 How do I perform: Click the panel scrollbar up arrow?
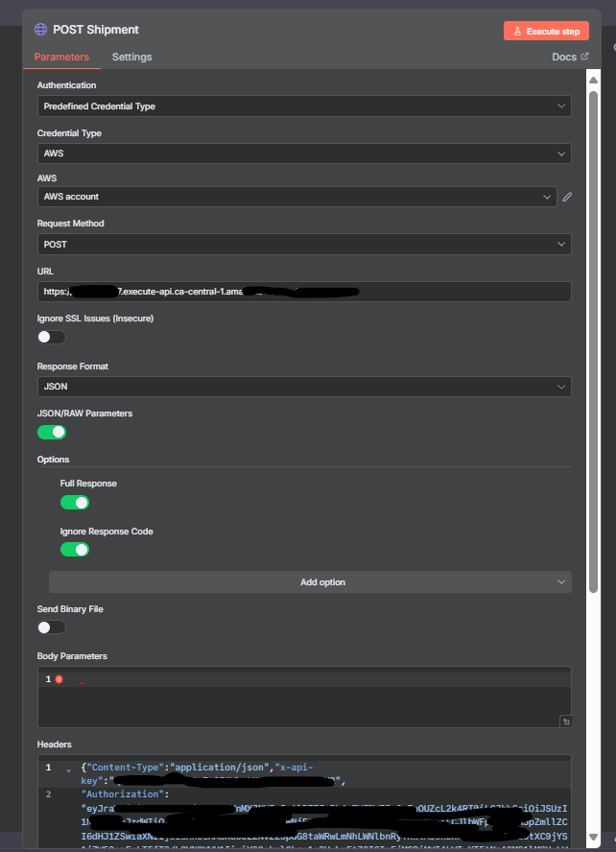point(593,80)
